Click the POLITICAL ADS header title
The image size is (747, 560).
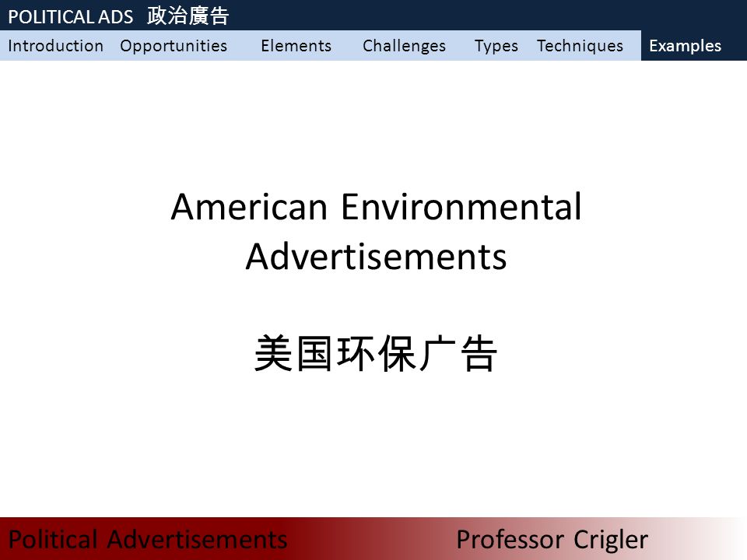tap(71, 16)
